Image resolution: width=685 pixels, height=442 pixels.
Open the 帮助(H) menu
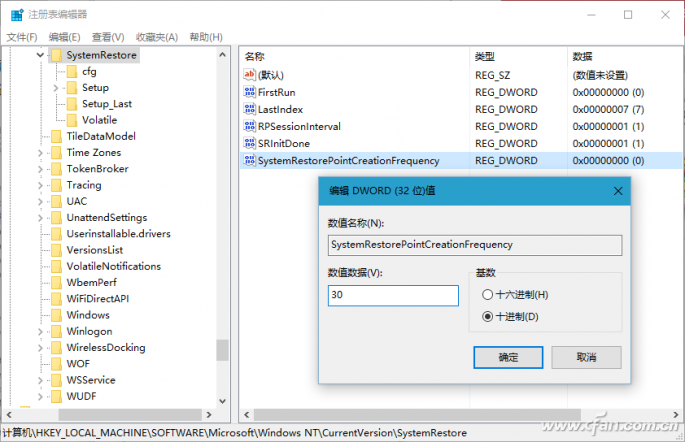(x=206, y=37)
